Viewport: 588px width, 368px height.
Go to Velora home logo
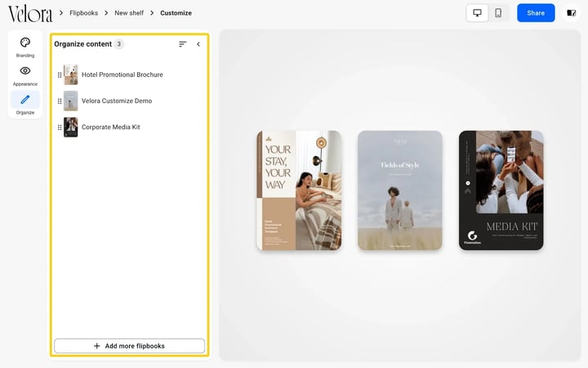tap(30, 14)
